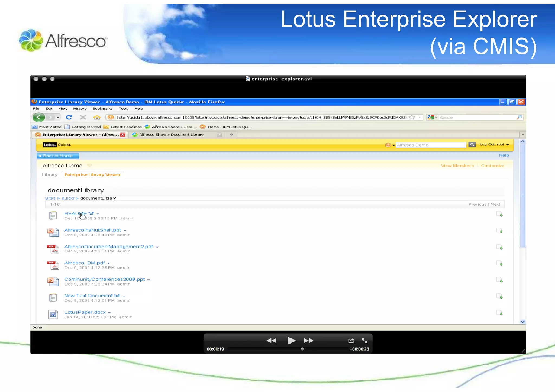Open the Bookmarks menu
Screen dimensions: 555x392
click(x=102, y=109)
